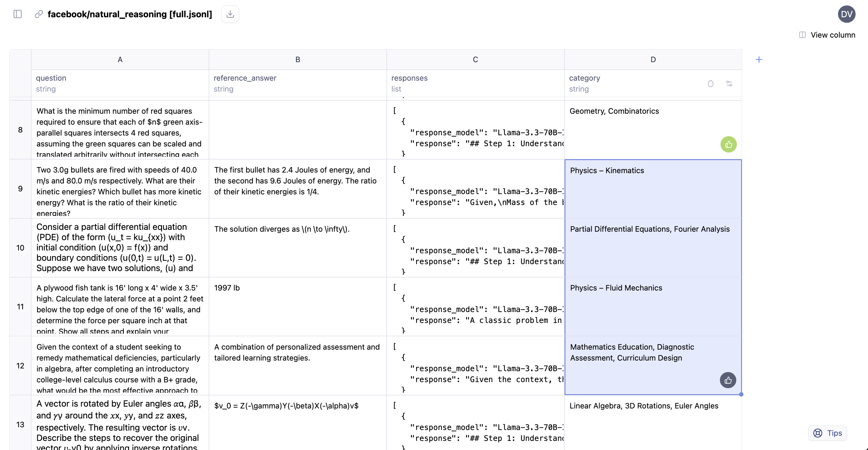The height and width of the screenshot is (450, 868).
Task: Toggle the View column panel
Action: (827, 35)
